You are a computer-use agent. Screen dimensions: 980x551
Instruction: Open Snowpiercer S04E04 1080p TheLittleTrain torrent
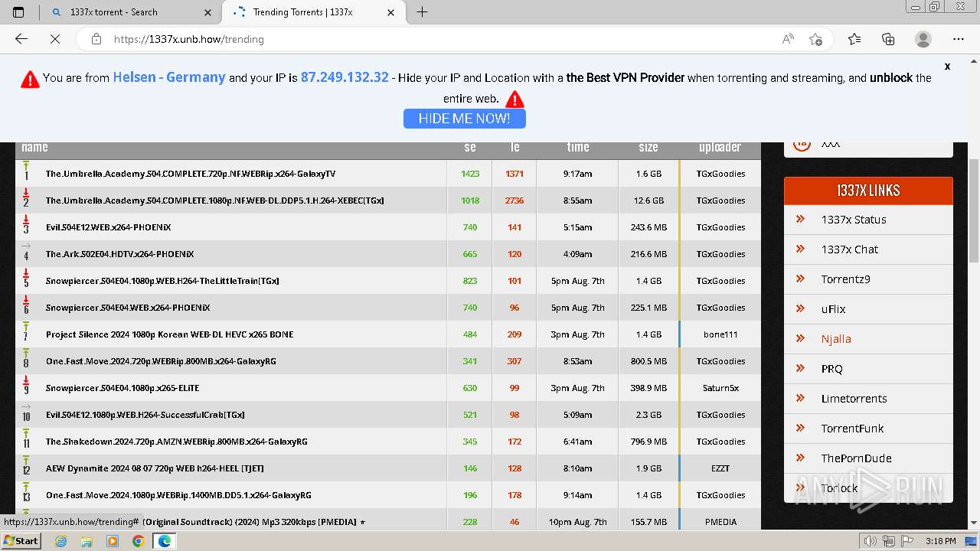[162, 281]
